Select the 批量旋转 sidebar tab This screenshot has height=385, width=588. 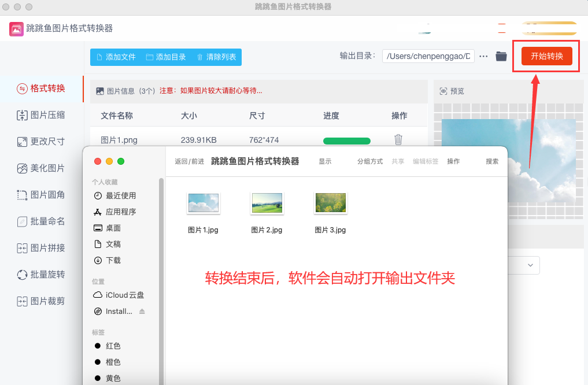(41, 275)
